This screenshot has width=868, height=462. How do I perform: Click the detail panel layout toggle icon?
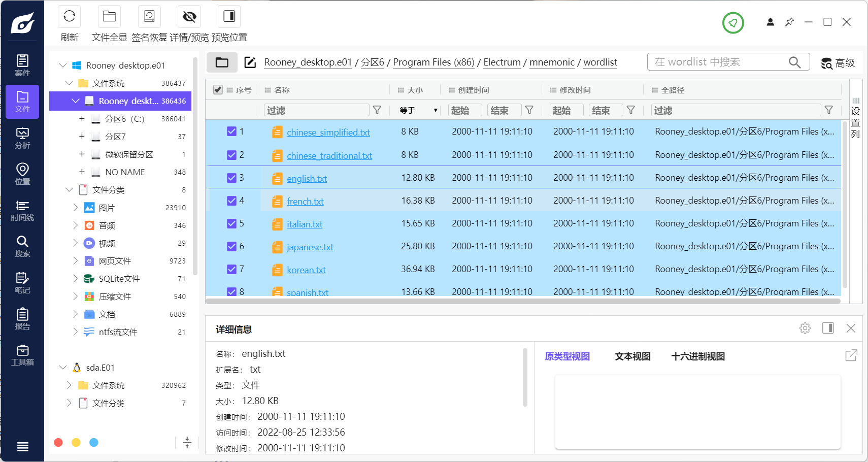tap(828, 328)
